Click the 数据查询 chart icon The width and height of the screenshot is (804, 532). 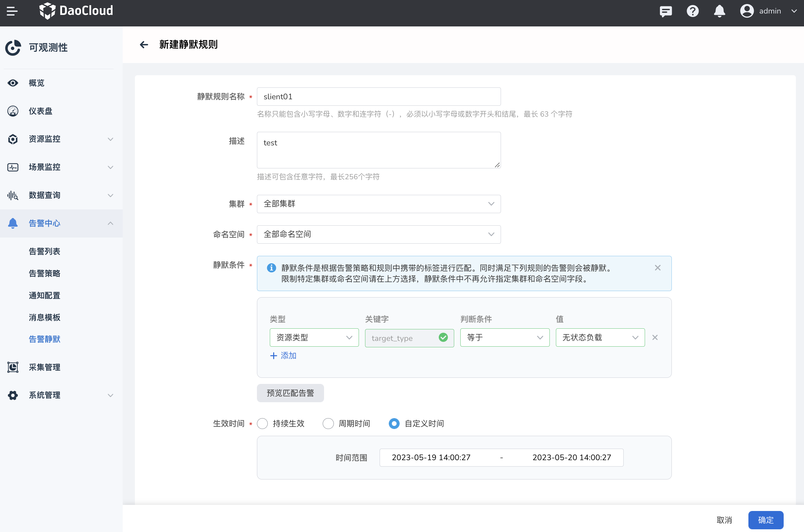pyautogui.click(x=13, y=196)
